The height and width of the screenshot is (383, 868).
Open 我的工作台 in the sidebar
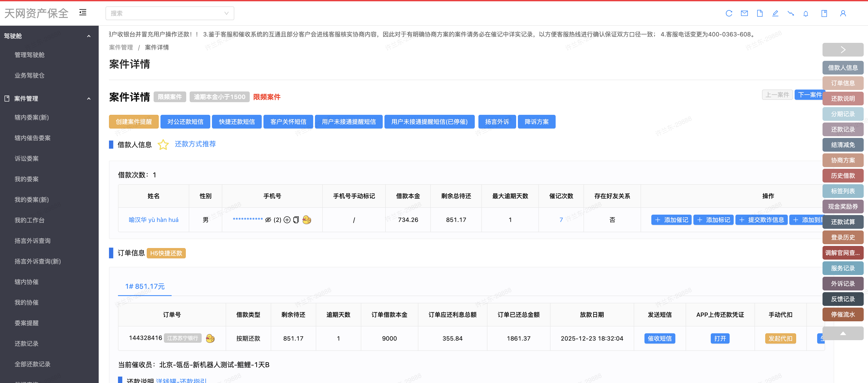coord(30,220)
